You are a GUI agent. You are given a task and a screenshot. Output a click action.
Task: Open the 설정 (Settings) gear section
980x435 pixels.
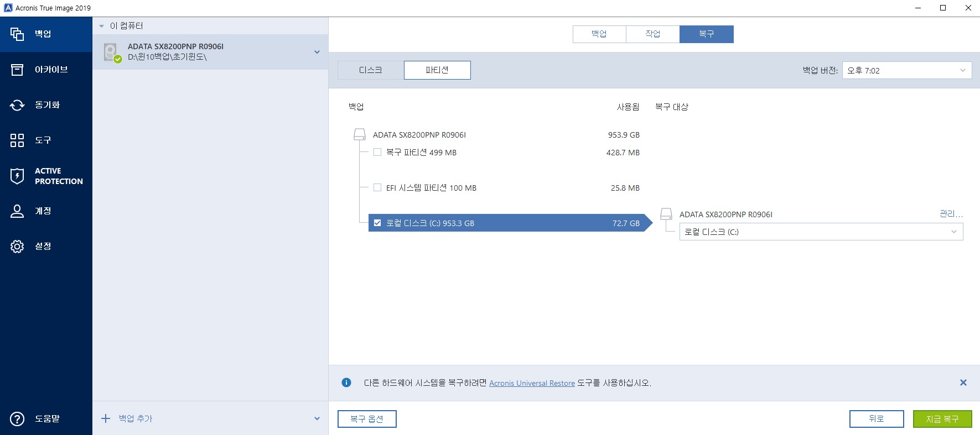pos(46,247)
